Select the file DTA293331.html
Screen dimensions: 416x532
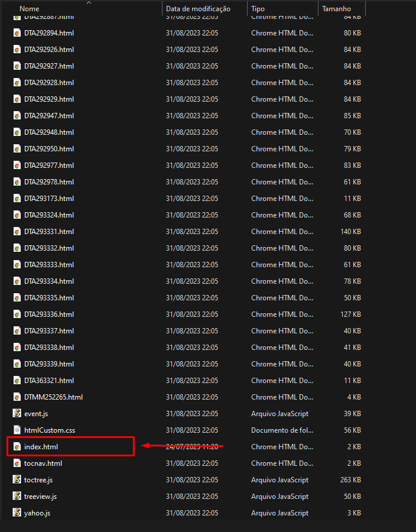pyautogui.click(x=49, y=232)
